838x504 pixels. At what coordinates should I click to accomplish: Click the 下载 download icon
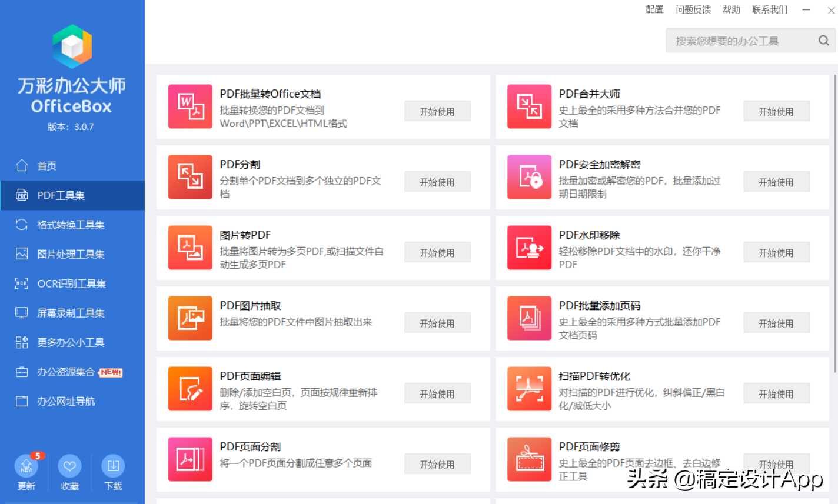113,466
